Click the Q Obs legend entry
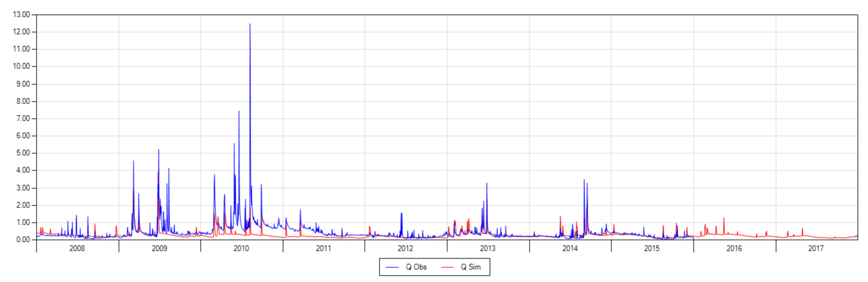This screenshot has width=868, height=282. pyautogui.click(x=406, y=267)
